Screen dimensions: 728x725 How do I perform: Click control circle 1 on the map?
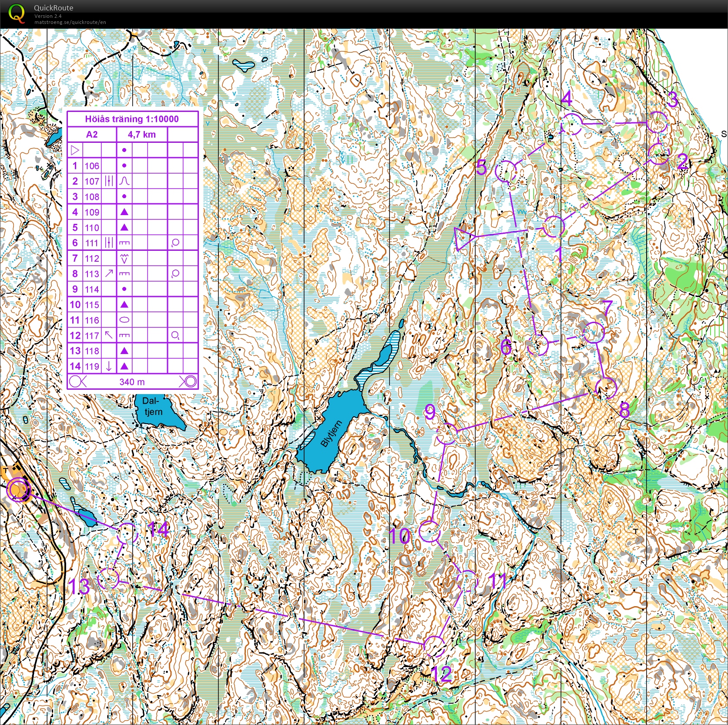click(554, 226)
